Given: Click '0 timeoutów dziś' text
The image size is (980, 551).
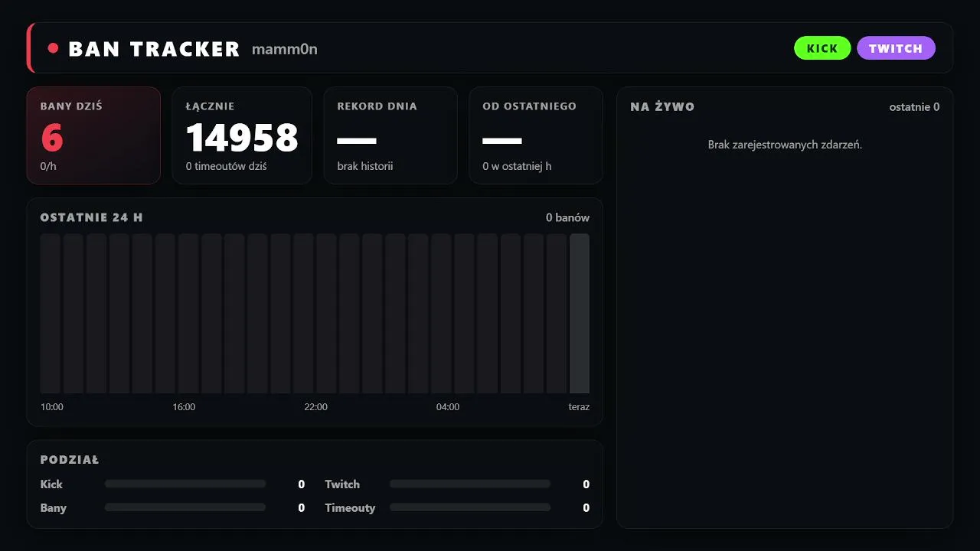Looking at the screenshot, I should (226, 166).
